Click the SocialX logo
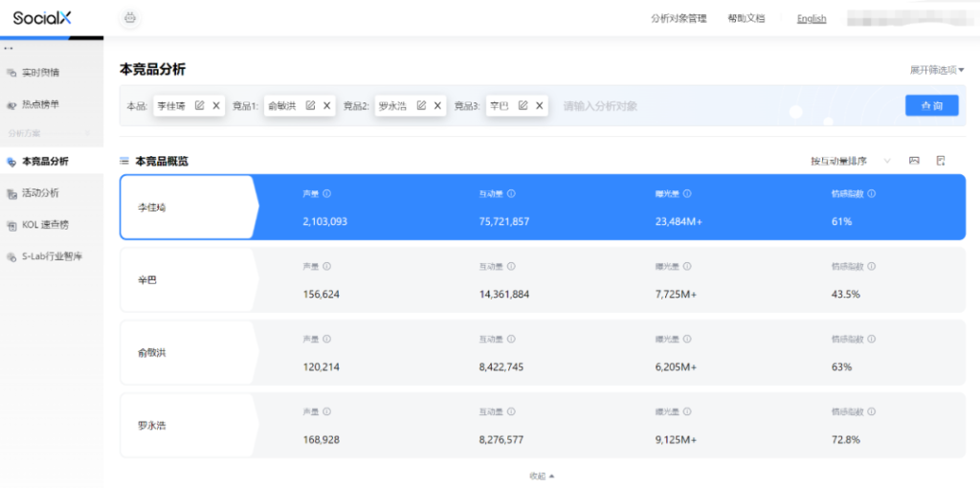The height and width of the screenshot is (488, 980). pyautogui.click(x=42, y=18)
